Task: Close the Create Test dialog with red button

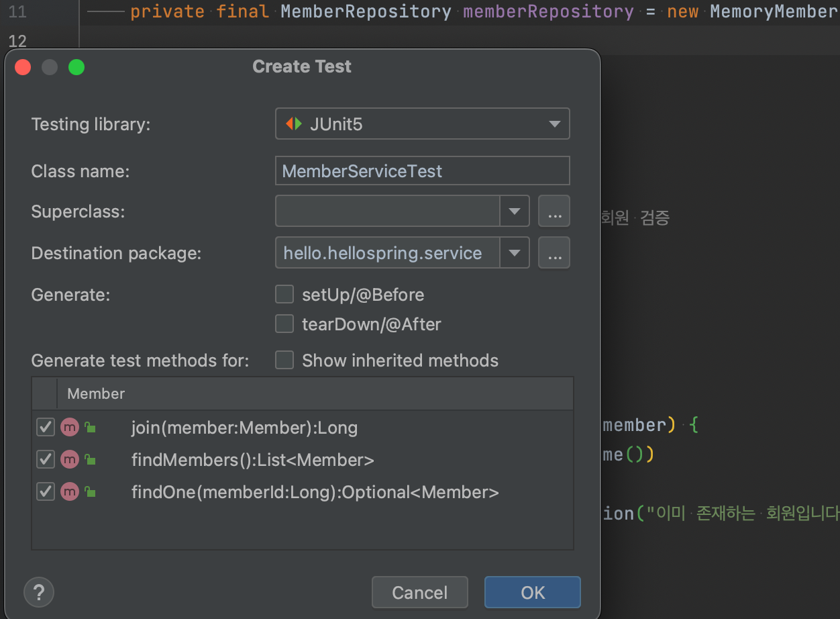Action: click(23, 66)
